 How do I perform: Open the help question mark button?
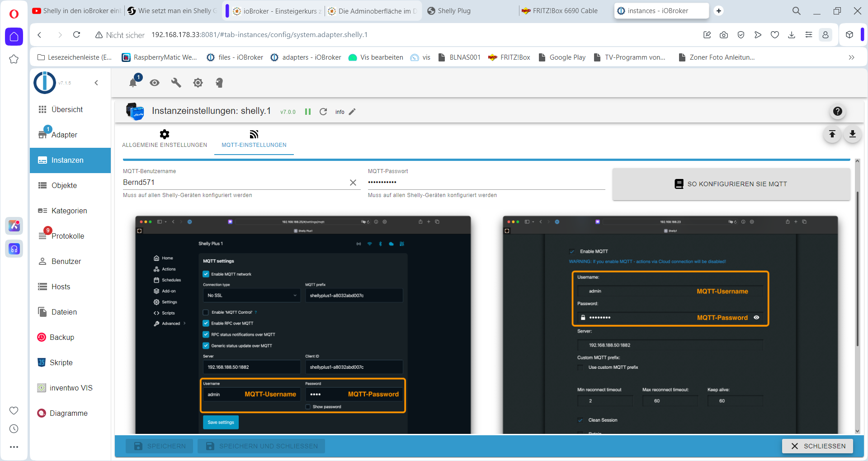(838, 111)
